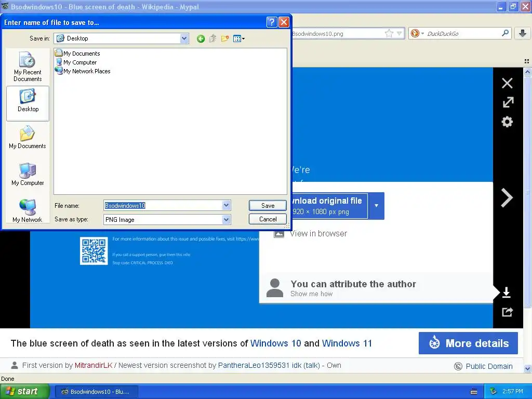Go to next image arrow
This screenshot has width=532, height=399.
click(507, 197)
